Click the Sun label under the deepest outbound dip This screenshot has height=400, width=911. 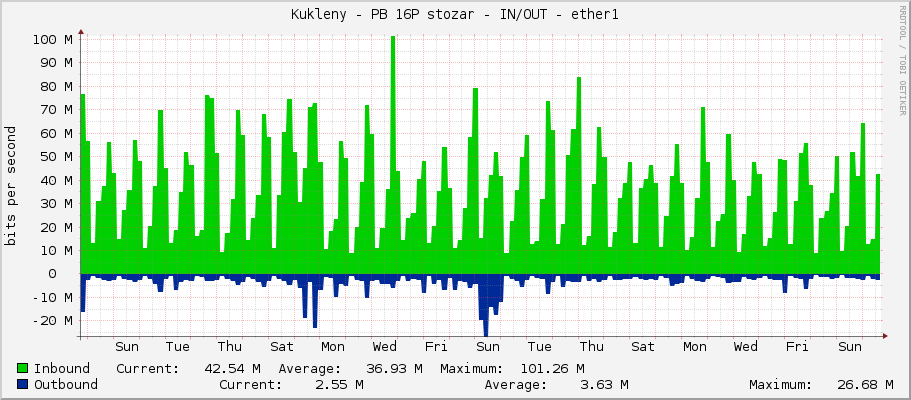coord(487,347)
